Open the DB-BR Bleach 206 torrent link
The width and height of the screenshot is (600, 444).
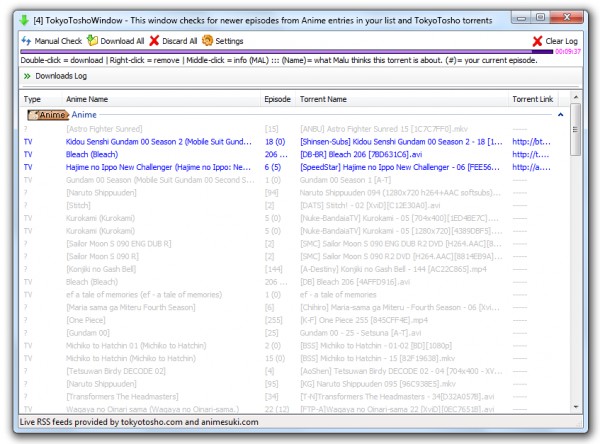click(x=531, y=154)
